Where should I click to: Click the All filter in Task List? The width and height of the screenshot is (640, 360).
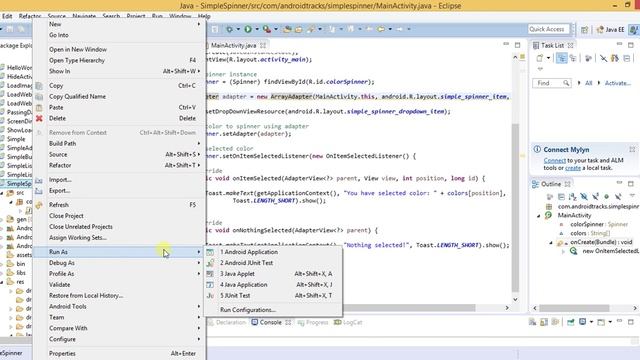[588, 83]
